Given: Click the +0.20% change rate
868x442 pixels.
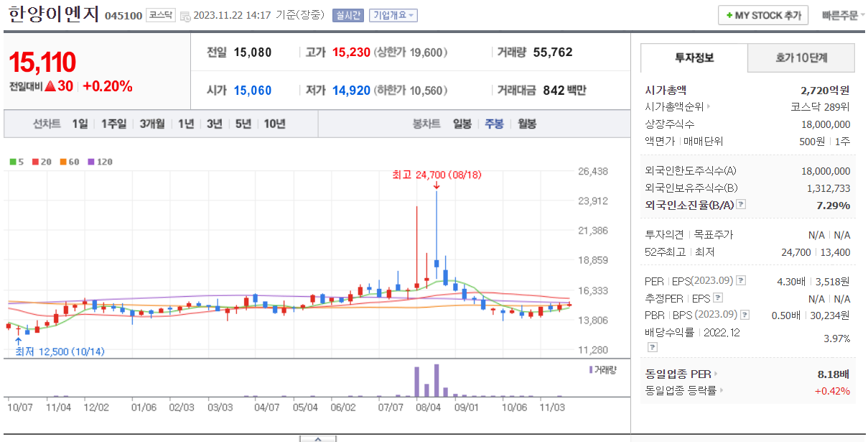Looking at the screenshot, I should pos(108,86).
